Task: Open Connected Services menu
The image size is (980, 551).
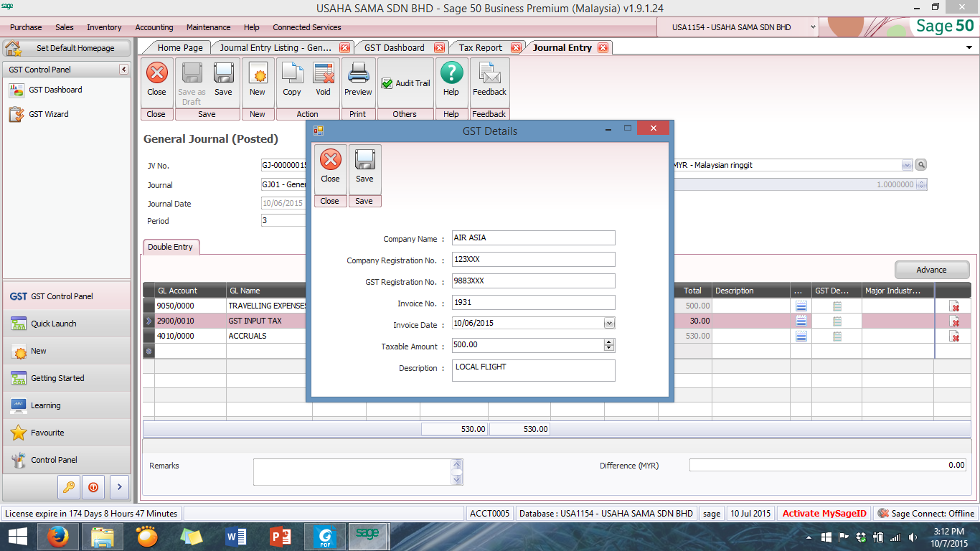Action: 307,27
